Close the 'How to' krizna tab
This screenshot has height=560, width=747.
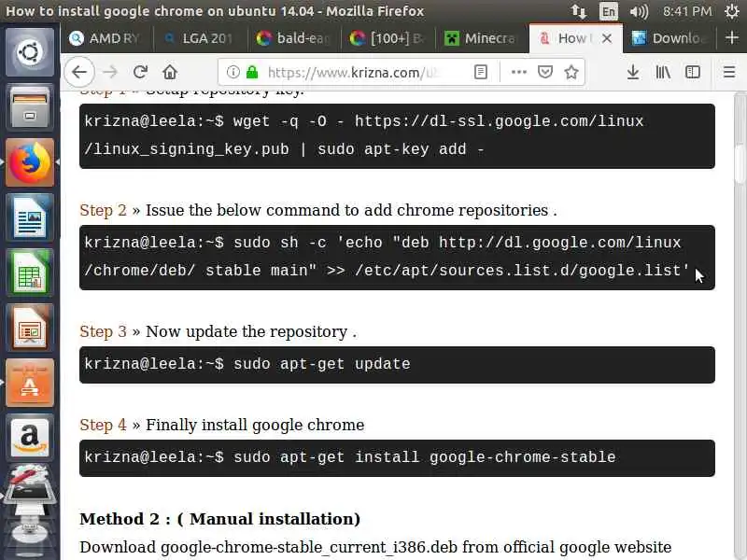(x=607, y=38)
